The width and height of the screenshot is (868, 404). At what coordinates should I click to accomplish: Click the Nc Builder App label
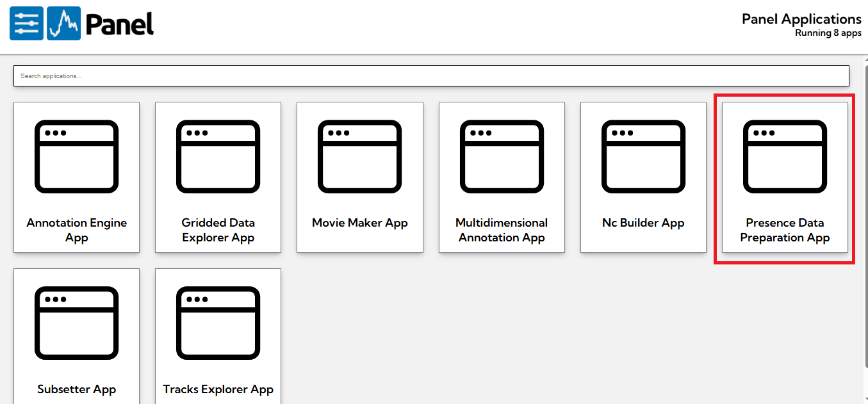tap(643, 223)
